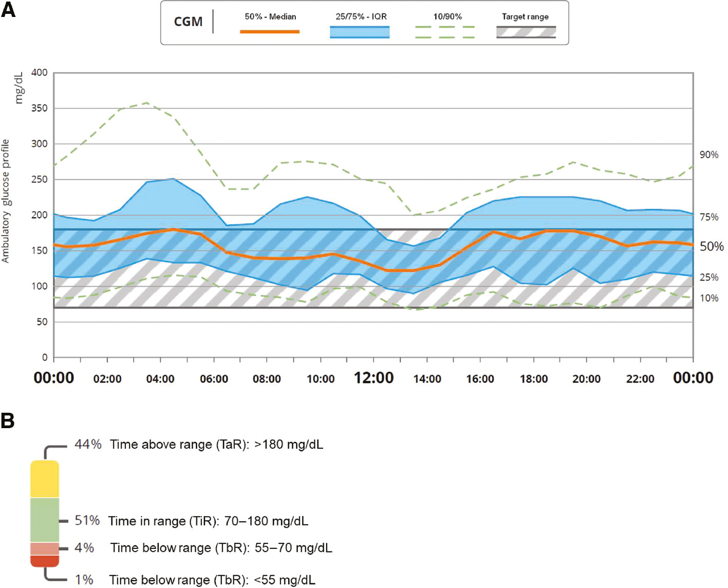Click the yellow time above range segment

coord(45,479)
